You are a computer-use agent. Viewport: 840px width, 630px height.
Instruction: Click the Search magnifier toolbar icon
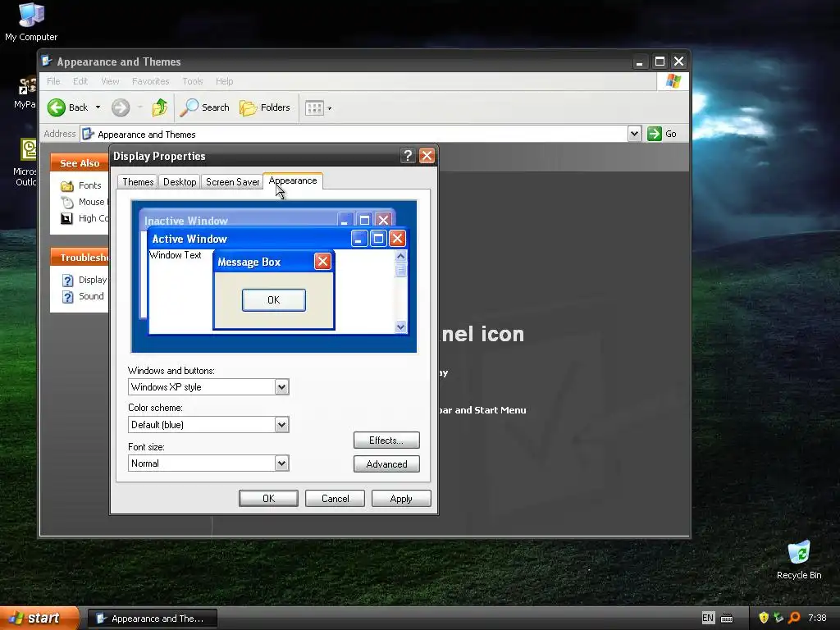[189, 107]
